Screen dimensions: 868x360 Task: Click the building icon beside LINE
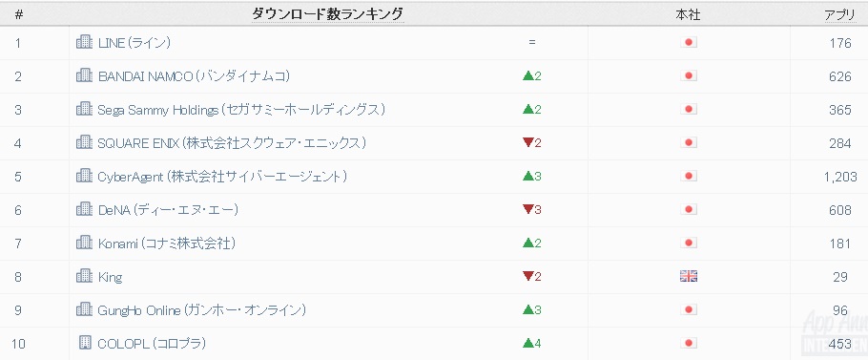point(84,42)
